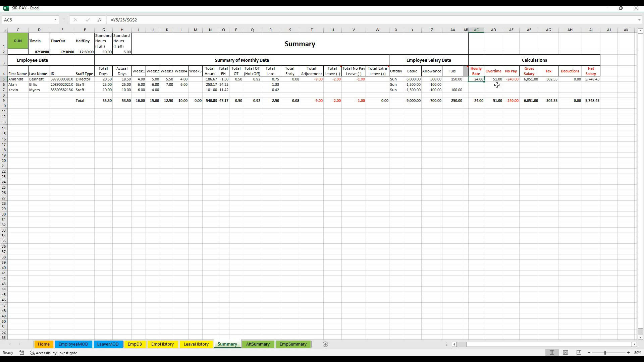Expand the formula bar chevron
Image resolution: width=644 pixels, height=362 pixels.
point(639,20)
